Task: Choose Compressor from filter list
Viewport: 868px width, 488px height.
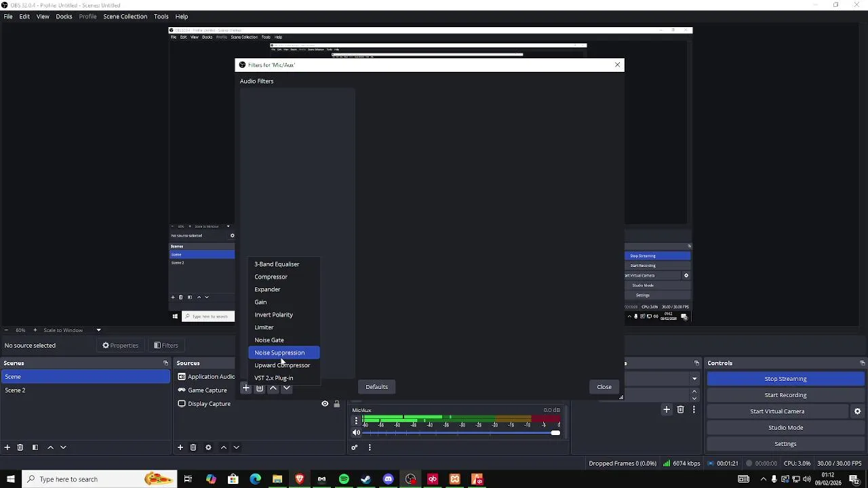Action: (283, 277)
